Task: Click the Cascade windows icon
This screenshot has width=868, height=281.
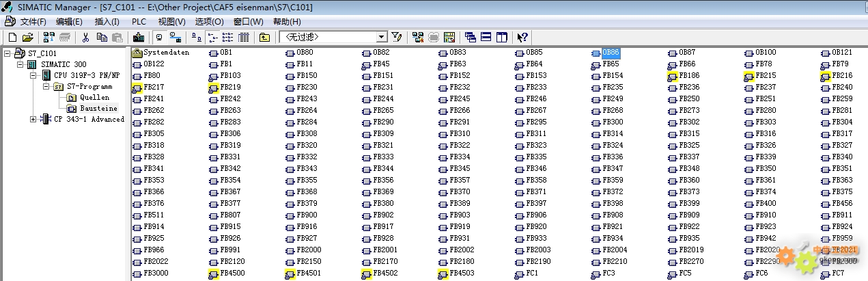Action: click(471, 36)
